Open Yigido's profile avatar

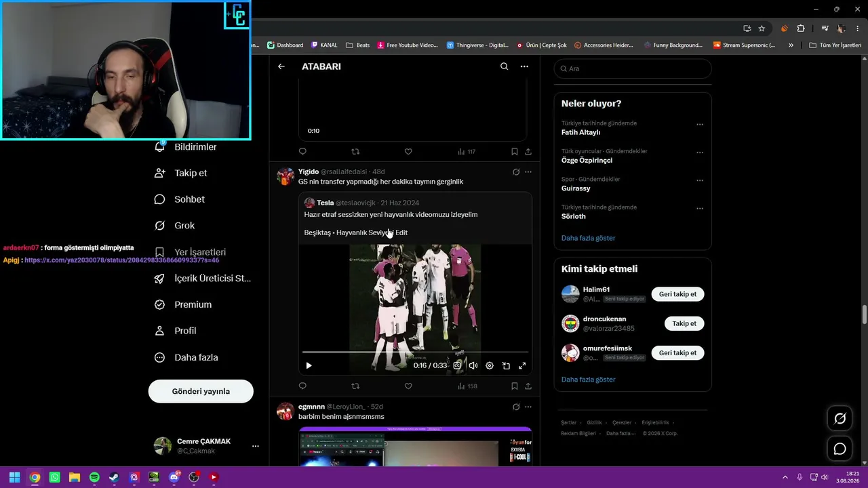point(285,177)
